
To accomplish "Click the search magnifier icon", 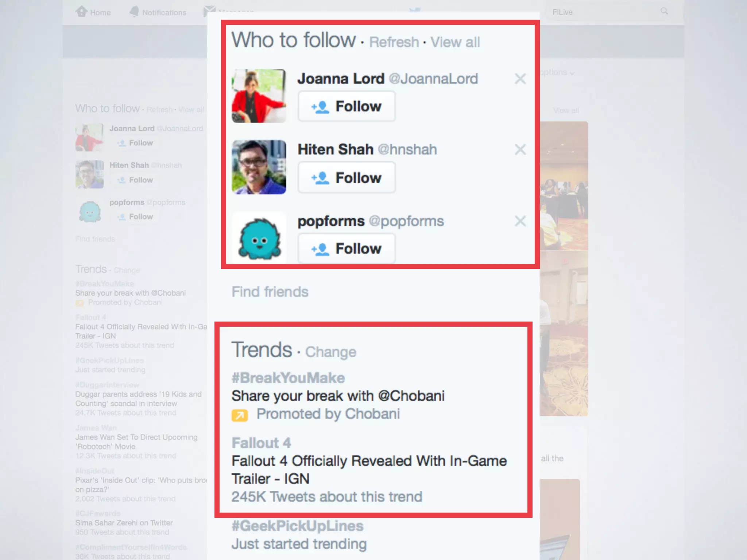I will point(664,11).
